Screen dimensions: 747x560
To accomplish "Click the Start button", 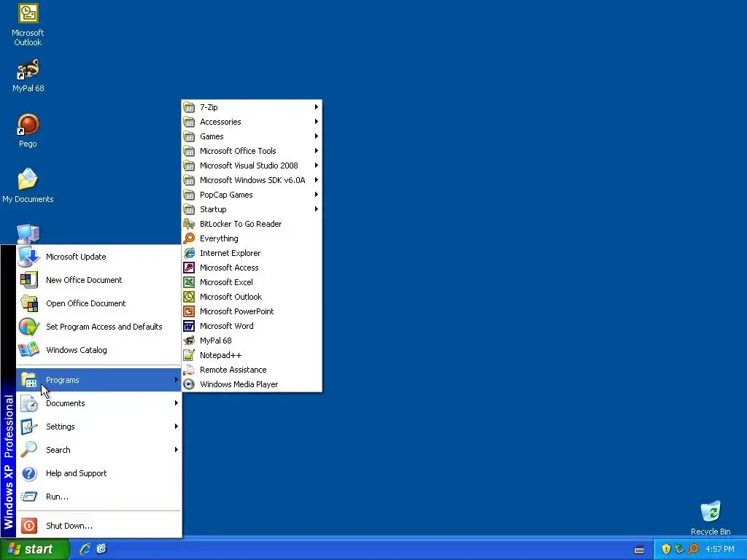I will (34, 549).
